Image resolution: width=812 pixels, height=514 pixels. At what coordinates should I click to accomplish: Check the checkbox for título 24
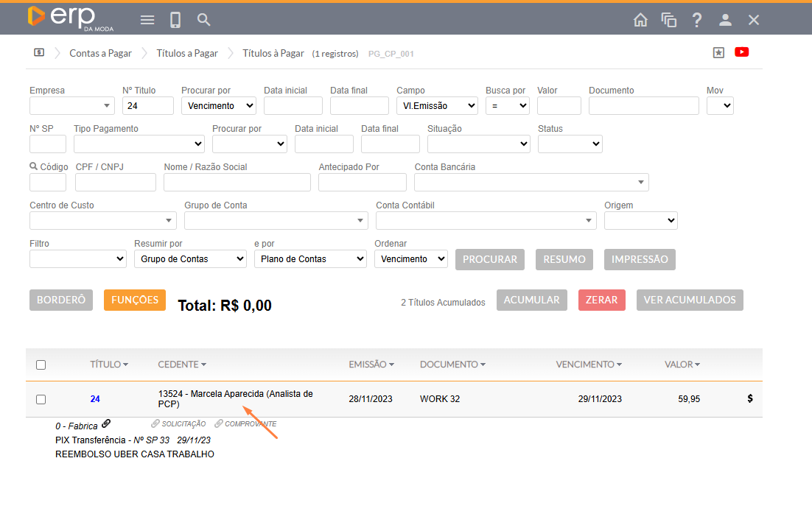(41, 399)
